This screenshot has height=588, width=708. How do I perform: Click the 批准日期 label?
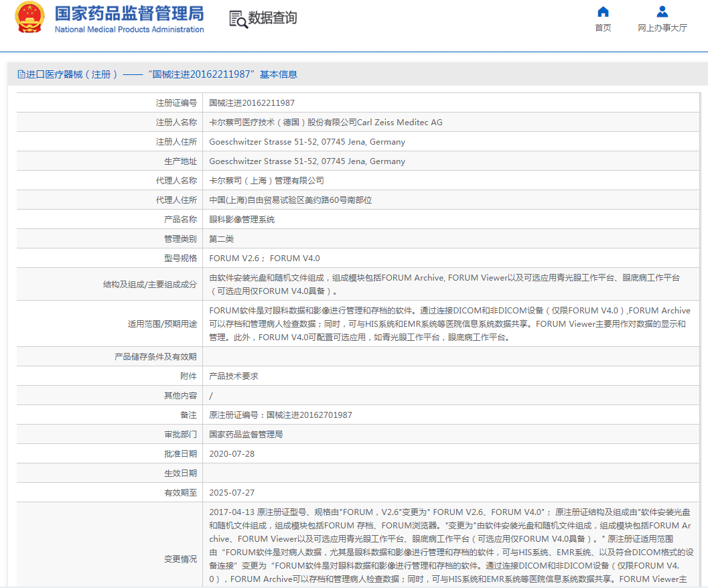(180, 454)
